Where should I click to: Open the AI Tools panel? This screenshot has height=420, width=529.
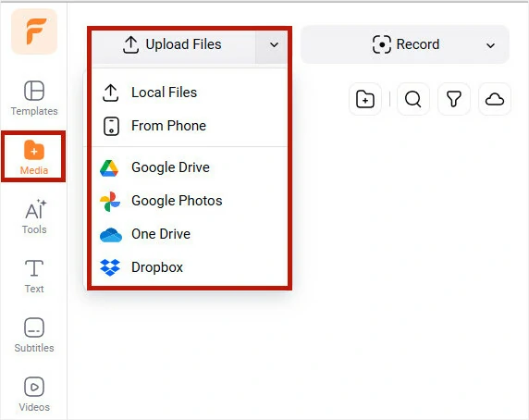point(34,216)
